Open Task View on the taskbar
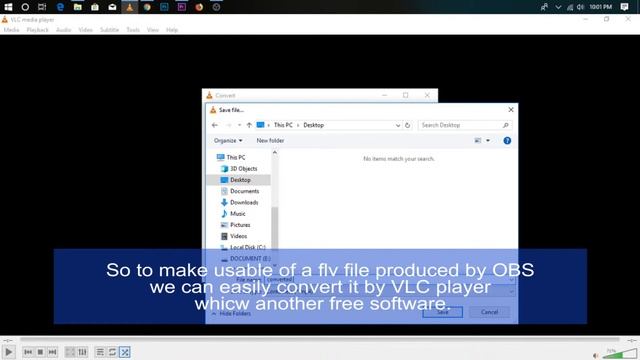Viewport: 640px width, 360px height. pyautogui.click(x=42, y=7)
